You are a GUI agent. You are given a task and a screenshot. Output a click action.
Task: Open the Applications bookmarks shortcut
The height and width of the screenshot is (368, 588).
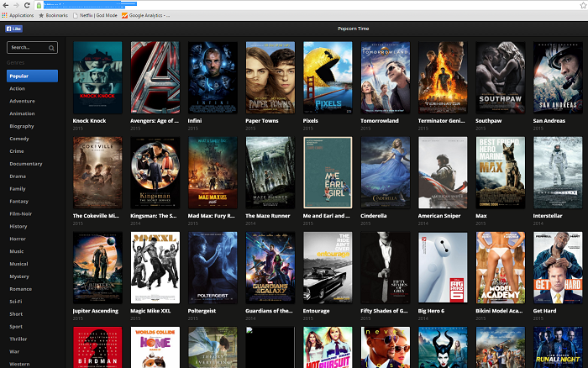18,15
